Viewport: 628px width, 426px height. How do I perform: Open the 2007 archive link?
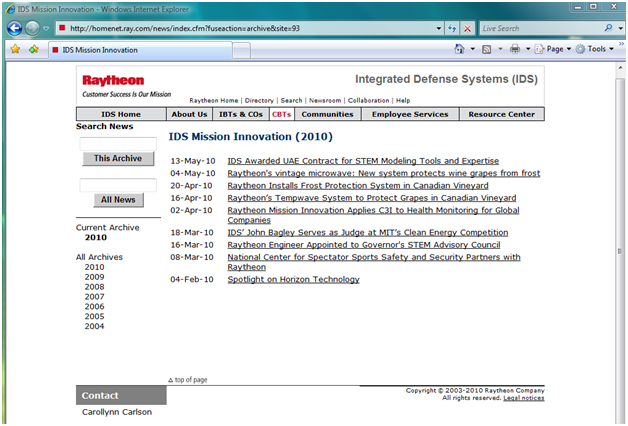click(94, 297)
